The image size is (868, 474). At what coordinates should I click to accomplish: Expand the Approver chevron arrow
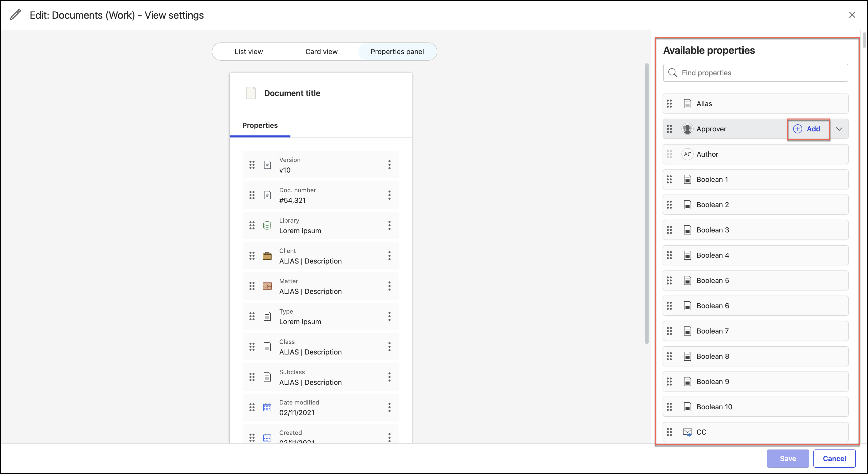[x=839, y=129]
